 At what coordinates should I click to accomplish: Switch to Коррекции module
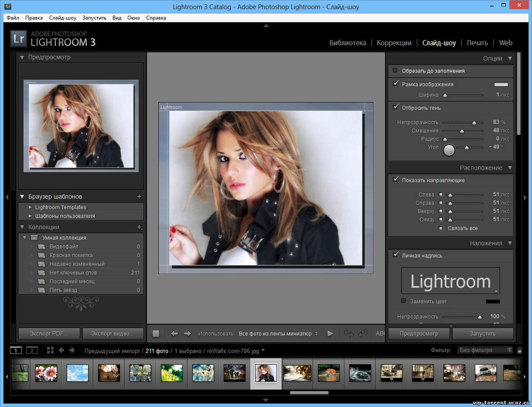click(394, 43)
